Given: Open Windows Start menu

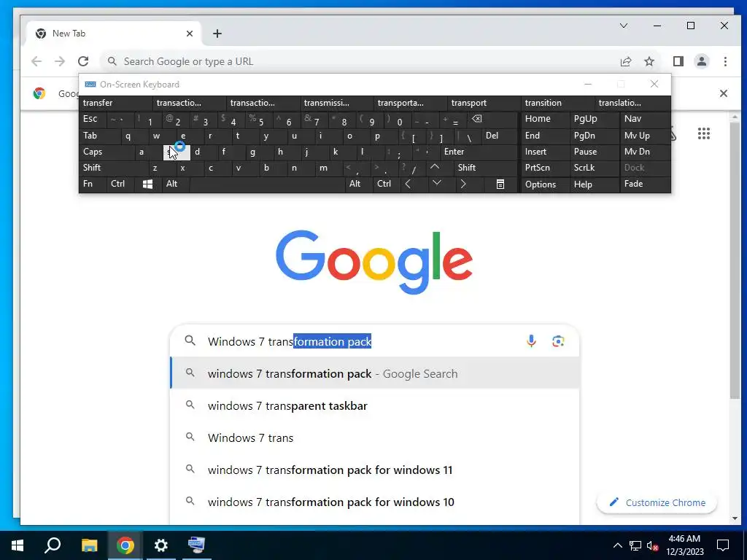Looking at the screenshot, I should (x=18, y=545).
